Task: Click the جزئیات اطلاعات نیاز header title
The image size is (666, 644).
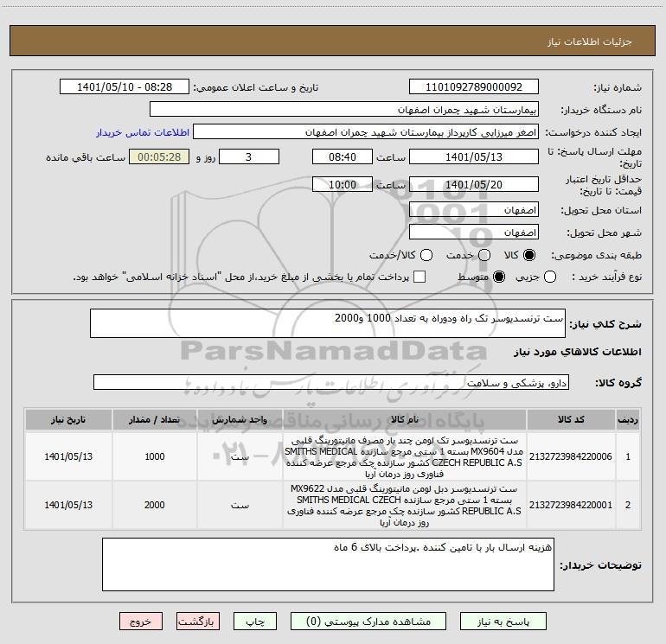Action: tap(589, 41)
